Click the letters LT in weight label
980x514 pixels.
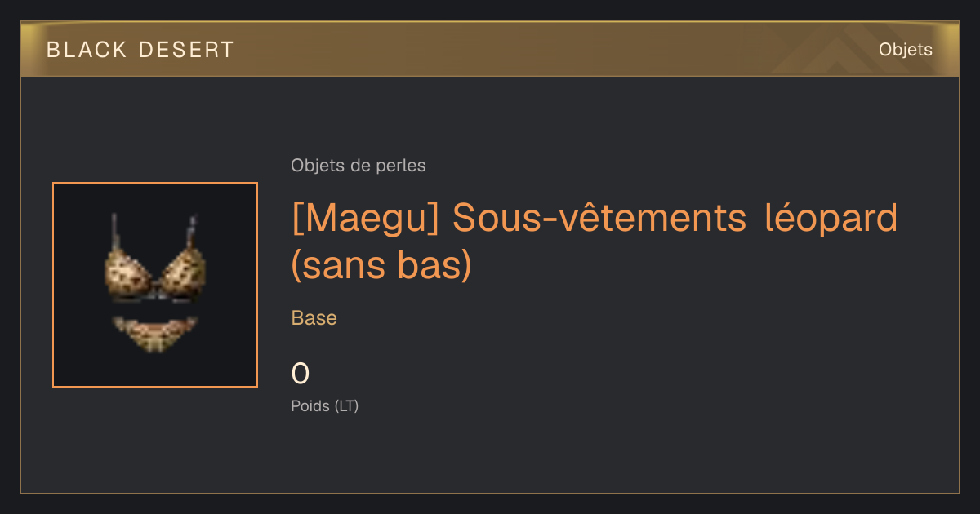click(x=347, y=405)
